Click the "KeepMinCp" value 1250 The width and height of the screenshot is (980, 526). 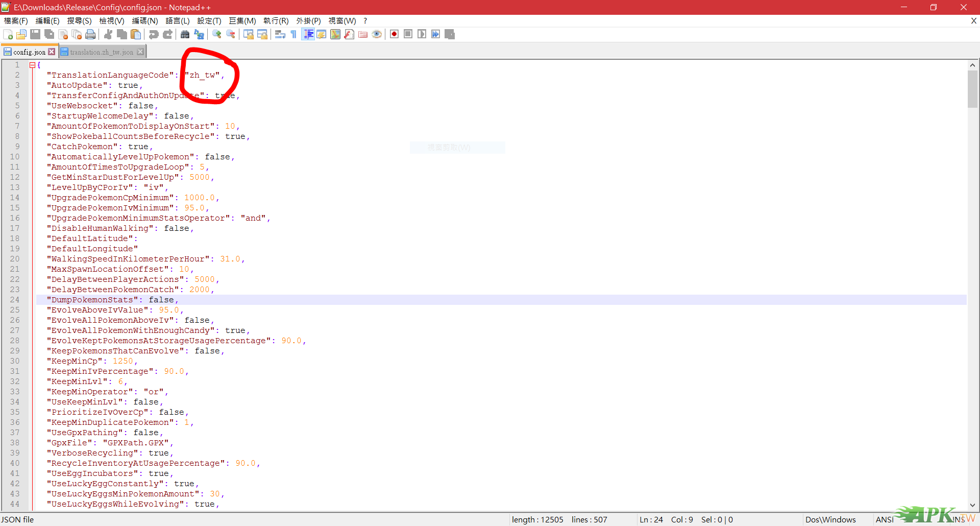coord(122,361)
